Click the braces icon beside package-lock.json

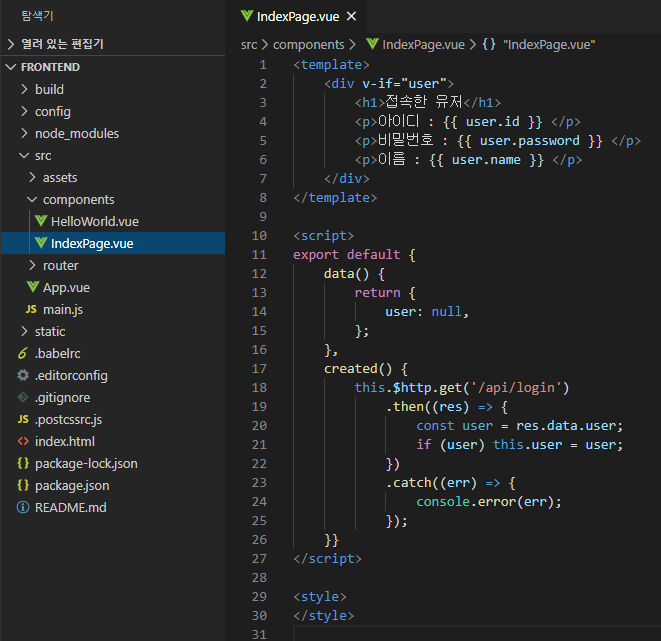pos(23,463)
